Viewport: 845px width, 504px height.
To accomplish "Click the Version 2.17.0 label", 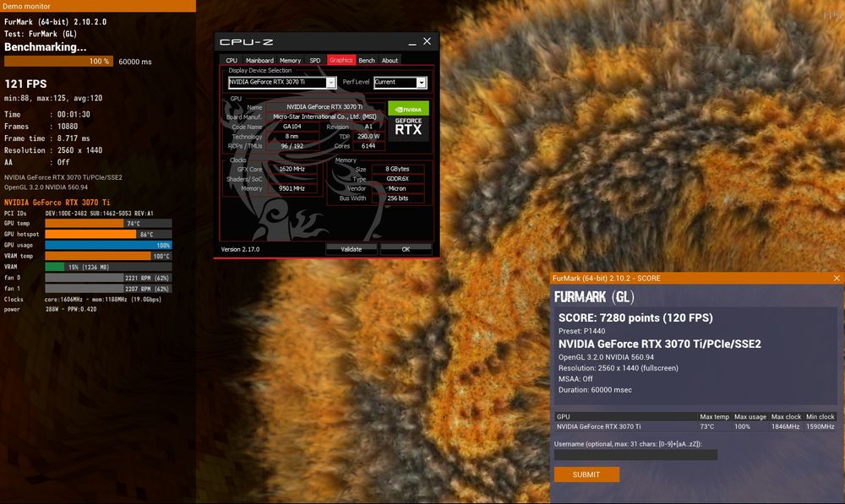I will pyautogui.click(x=240, y=249).
